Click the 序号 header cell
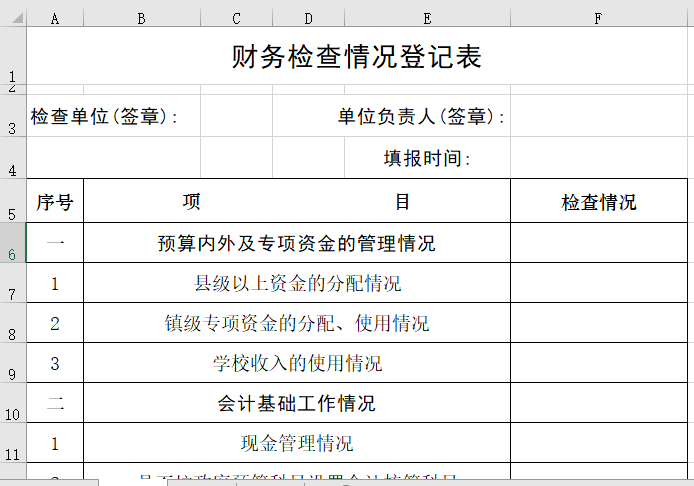 (x=54, y=202)
